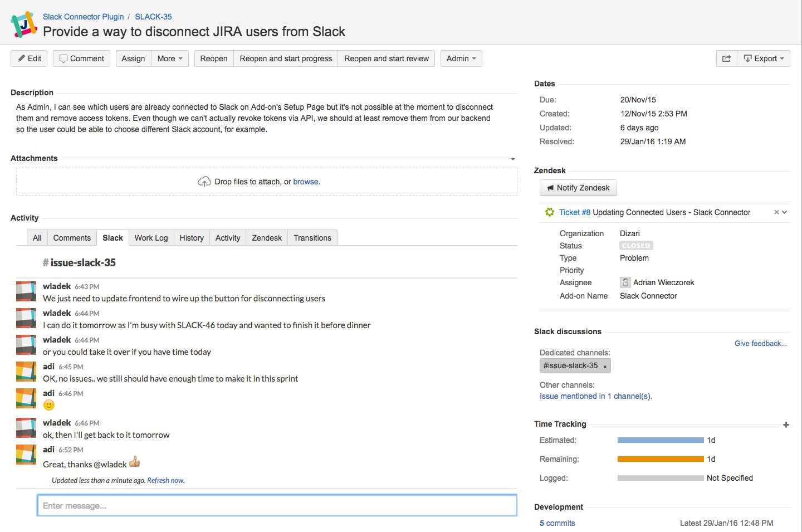Click the gray Logged time bar
The width and height of the screenshot is (802, 532).
(661, 478)
